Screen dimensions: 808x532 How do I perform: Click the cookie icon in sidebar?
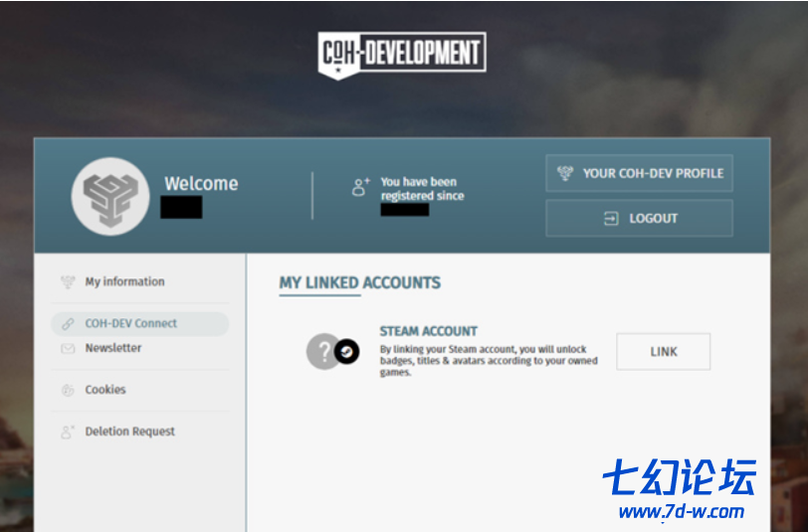coord(68,390)
